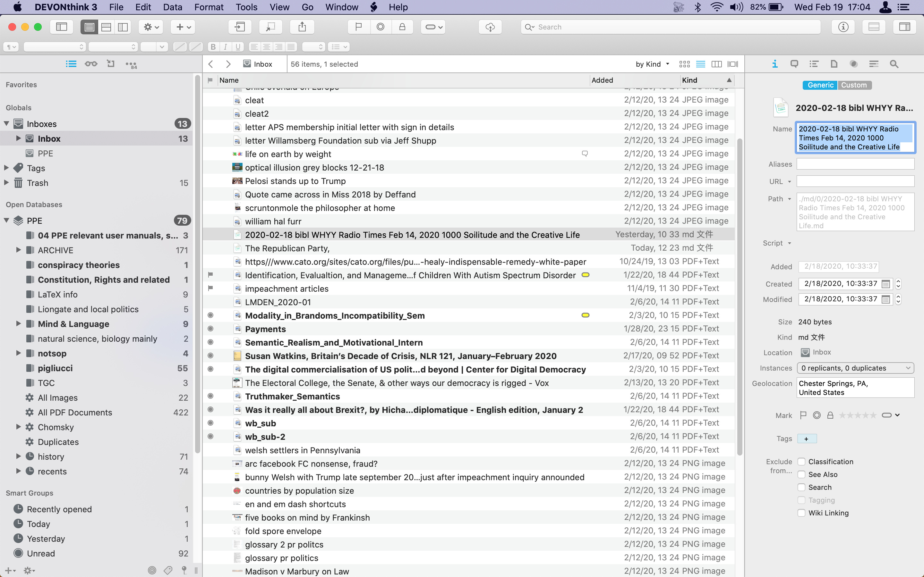The image size is (924, 577).
Task: Open the Instances replicants dropdown
Action: (855, 368)
